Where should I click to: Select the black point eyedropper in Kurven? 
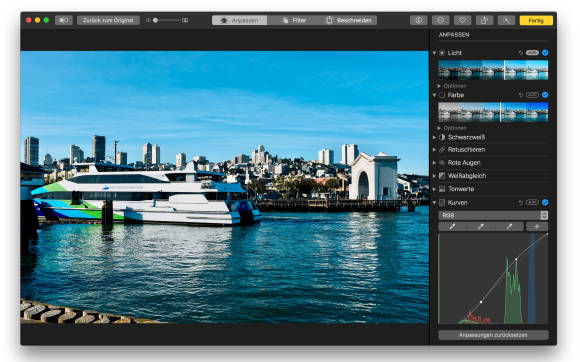(x=452, y=227)
